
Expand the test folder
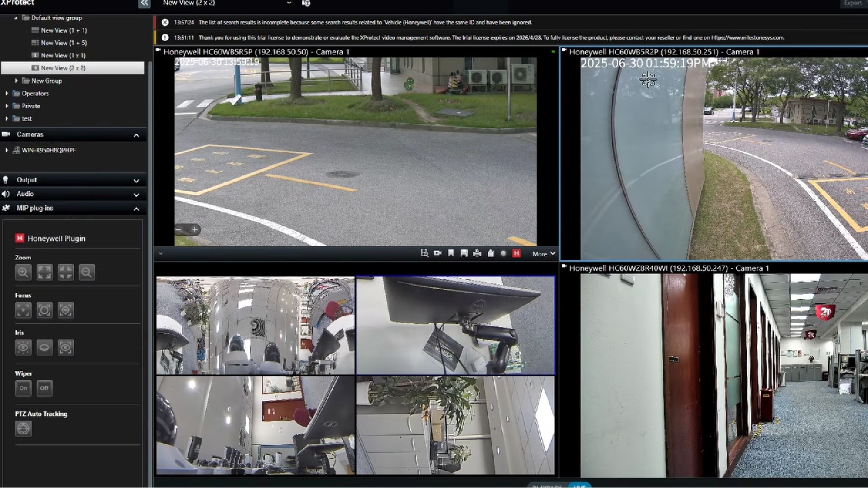click(7, 119)
